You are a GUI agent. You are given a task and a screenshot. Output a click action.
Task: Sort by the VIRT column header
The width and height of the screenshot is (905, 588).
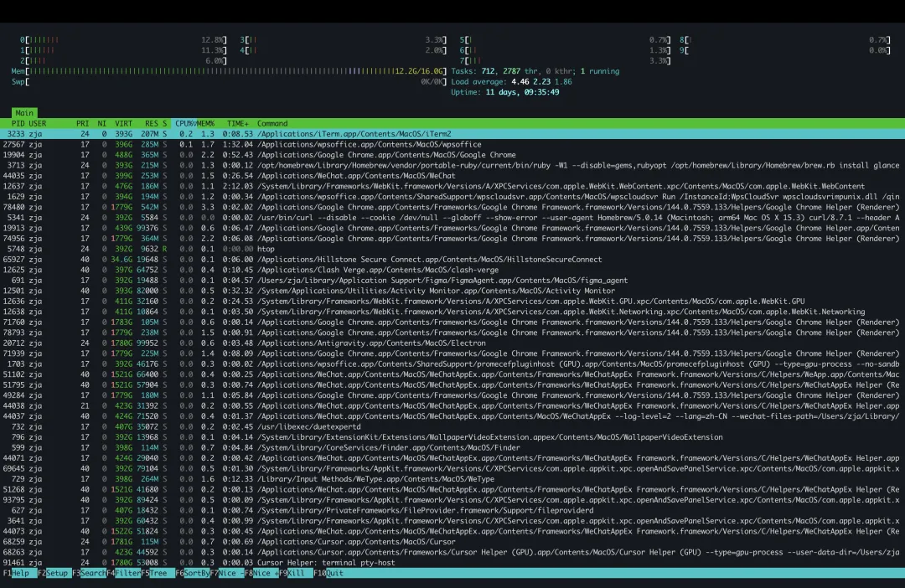pos(123,123)
